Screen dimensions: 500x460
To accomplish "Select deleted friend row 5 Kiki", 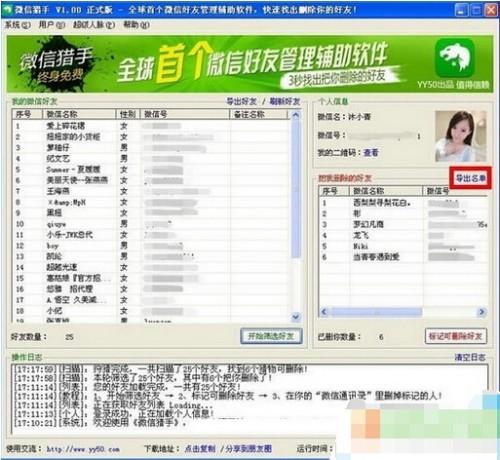I will pyautogui.click(x=403, y=246).
